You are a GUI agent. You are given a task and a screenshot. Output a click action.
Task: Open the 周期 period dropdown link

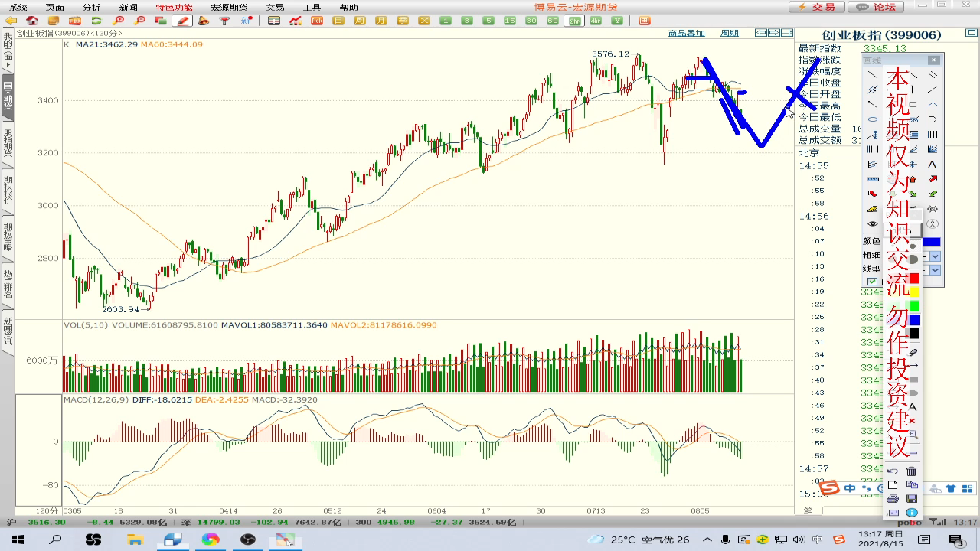tap(730, 34)
